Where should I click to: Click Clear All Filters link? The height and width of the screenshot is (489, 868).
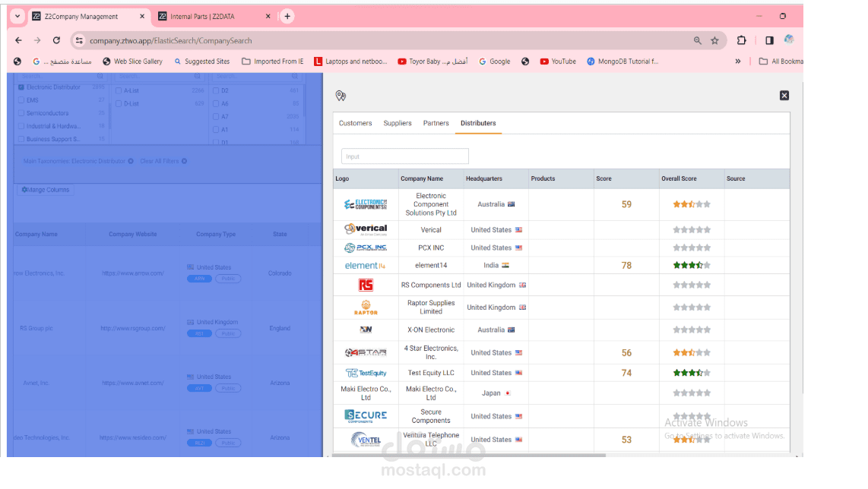(160, 161)
